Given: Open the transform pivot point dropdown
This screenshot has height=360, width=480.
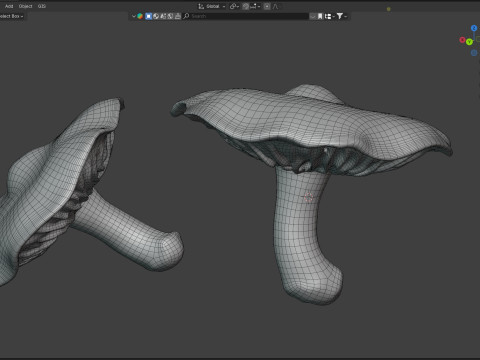Looking at the screenshot, I should (x=234, y=6).
